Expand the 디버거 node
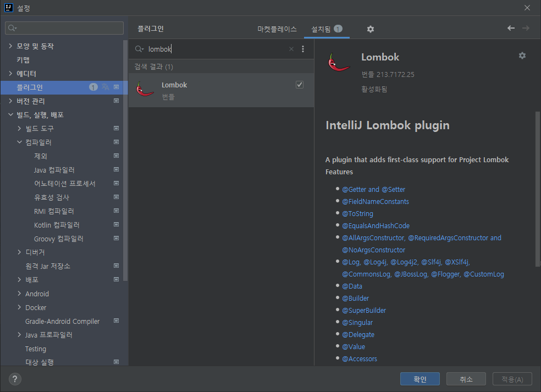The width and height of the screenshot is (541, 392). point(19,252)
